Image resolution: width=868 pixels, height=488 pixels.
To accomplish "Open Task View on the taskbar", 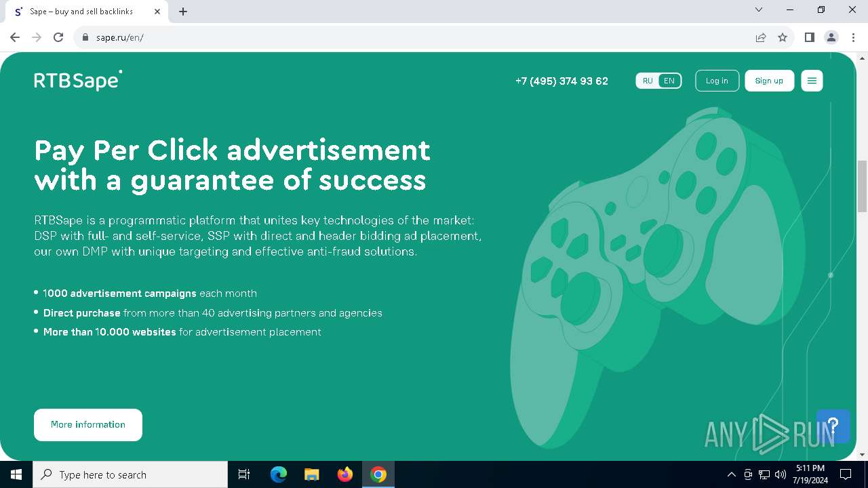I will pos(244,474).
